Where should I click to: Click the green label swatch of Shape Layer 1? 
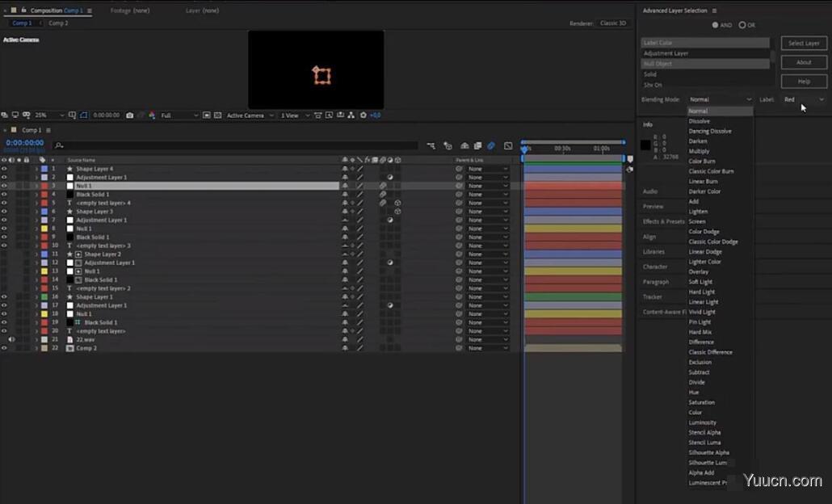coord(44,297)
